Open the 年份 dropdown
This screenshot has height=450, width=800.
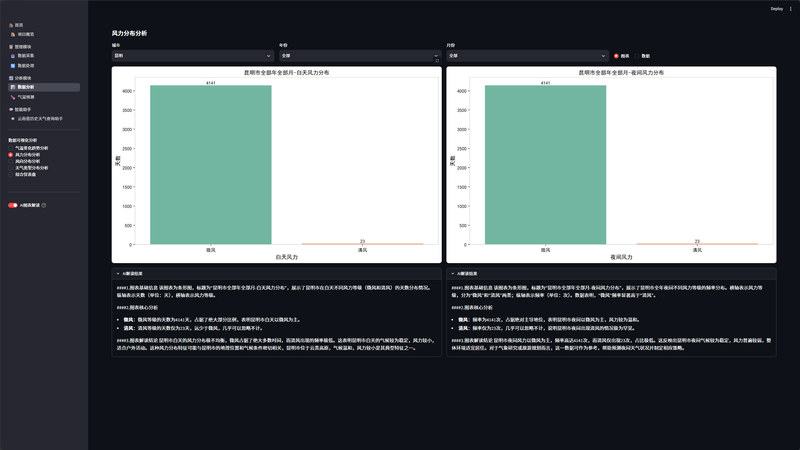(x=359, y=56)
